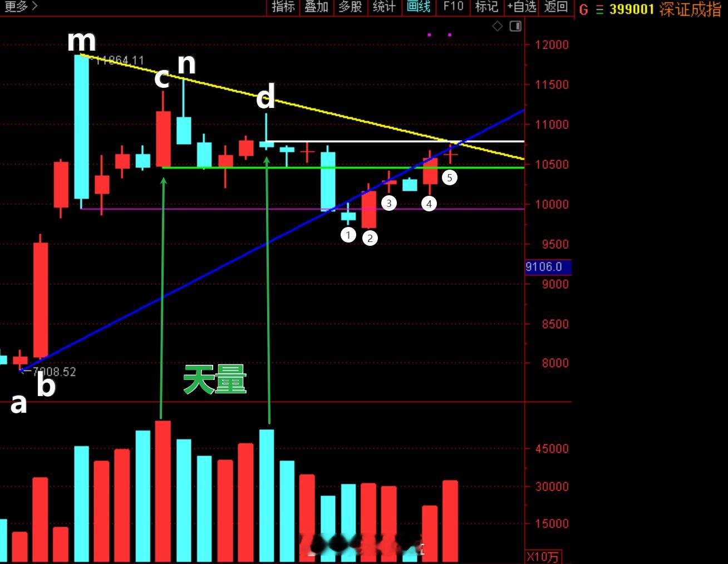Click the 9000 price axis label
This screenshot has width=728, height=564.
click(x=555, y=284)
